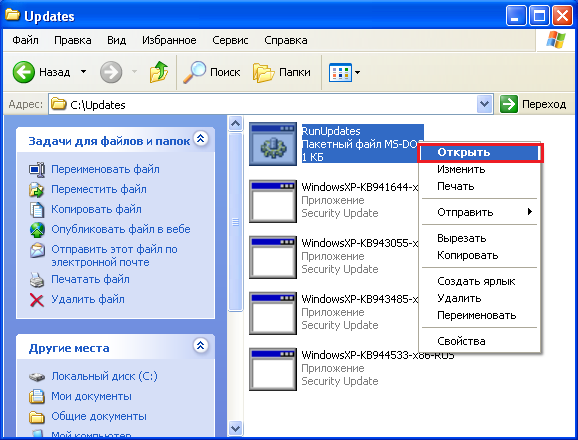Click the Поиск search magnifier button
This screenshot has width=578, height=440.
[x=212, y=72]
